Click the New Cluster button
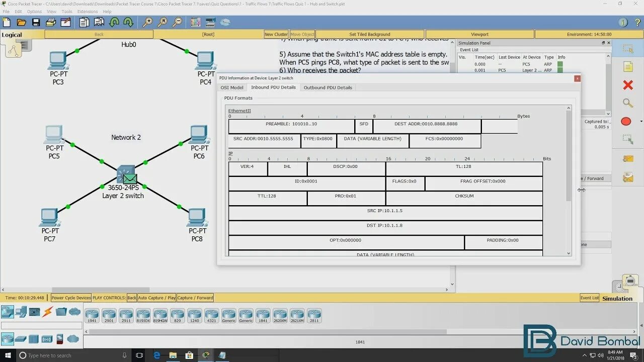The height and width of the screenshot is (362, 644). (276, 34)
